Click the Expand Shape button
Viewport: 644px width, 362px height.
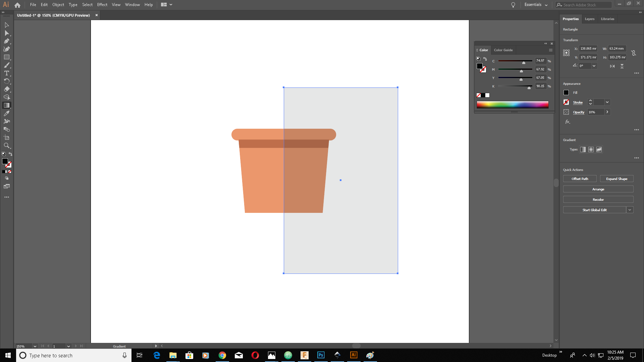point(616,179)
